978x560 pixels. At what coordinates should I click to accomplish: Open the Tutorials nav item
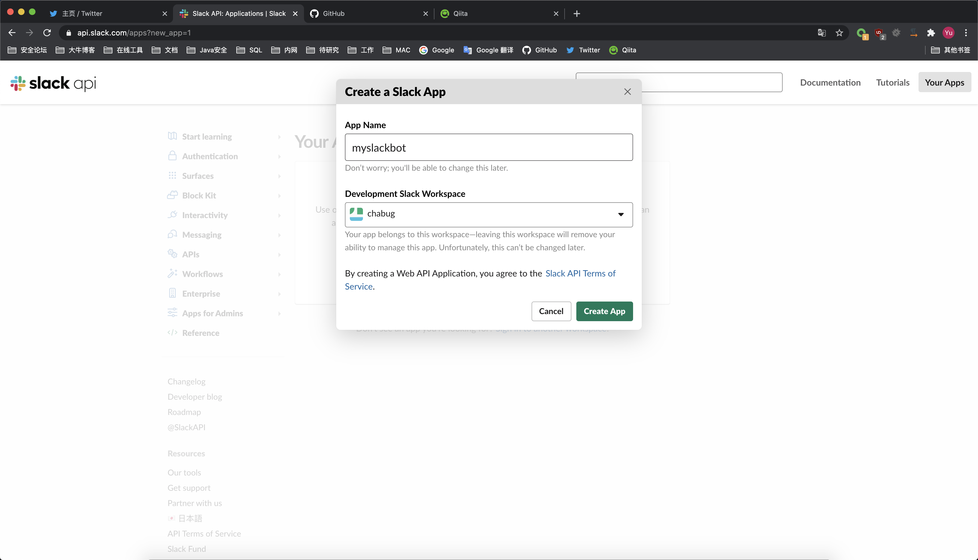click(x=893, y=82)
